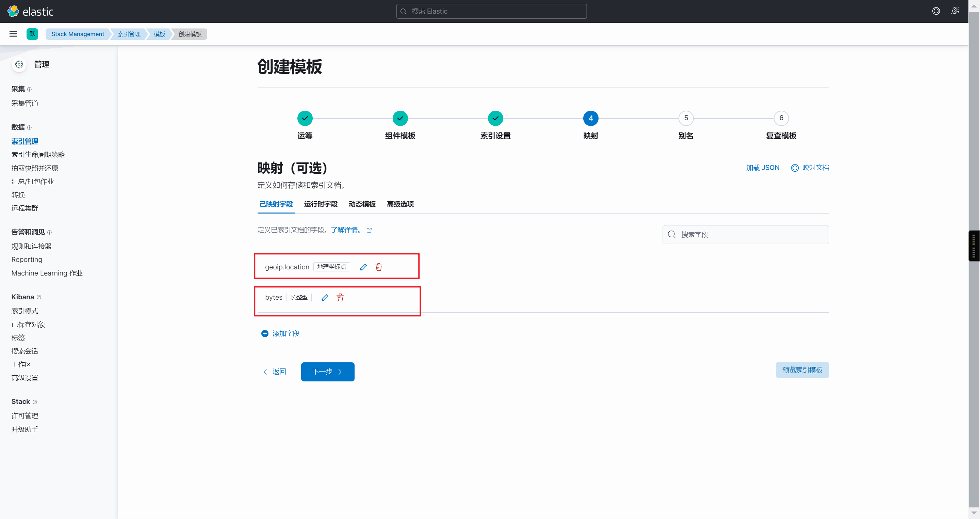Go to completed step 运筹
This screenshot has height=519, width=980.
coord(305,118)
